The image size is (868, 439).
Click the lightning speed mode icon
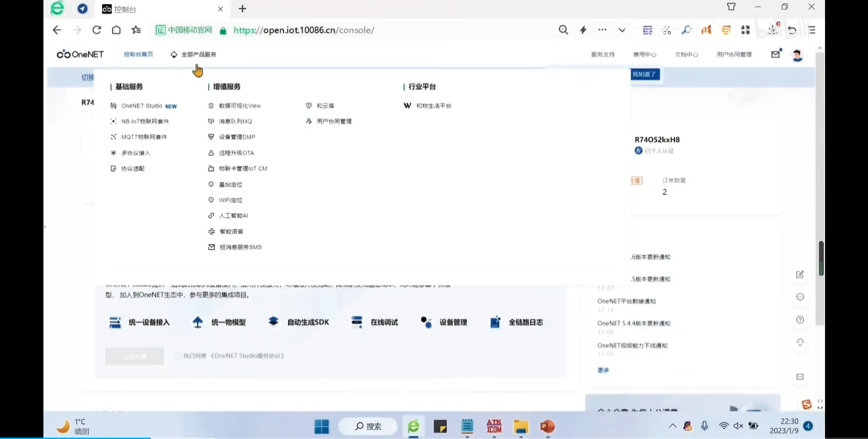[583, 30]
